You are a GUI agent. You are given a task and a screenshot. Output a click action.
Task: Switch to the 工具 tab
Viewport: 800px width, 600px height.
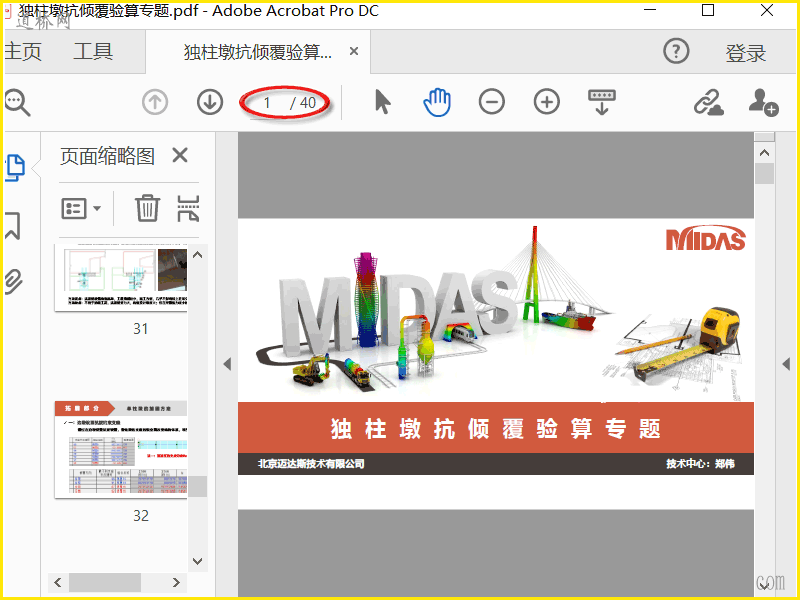tap(93, 52)
